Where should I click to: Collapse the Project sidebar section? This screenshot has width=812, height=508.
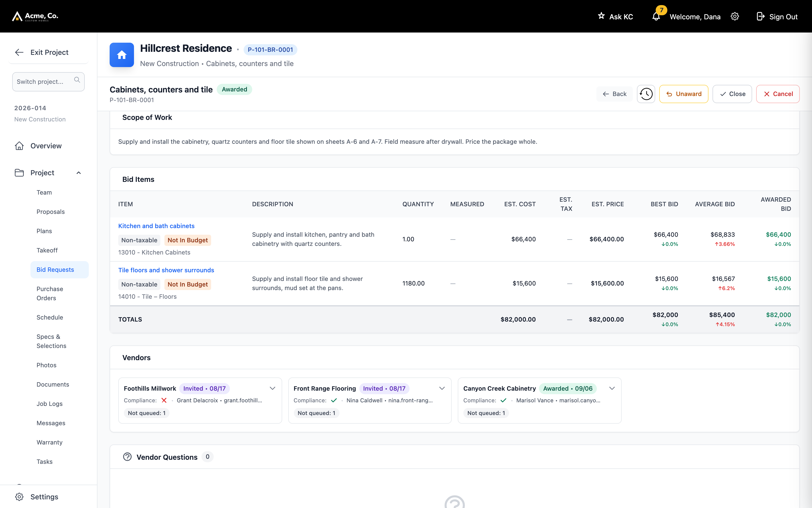pyautogui.click(x=78, y=173)
